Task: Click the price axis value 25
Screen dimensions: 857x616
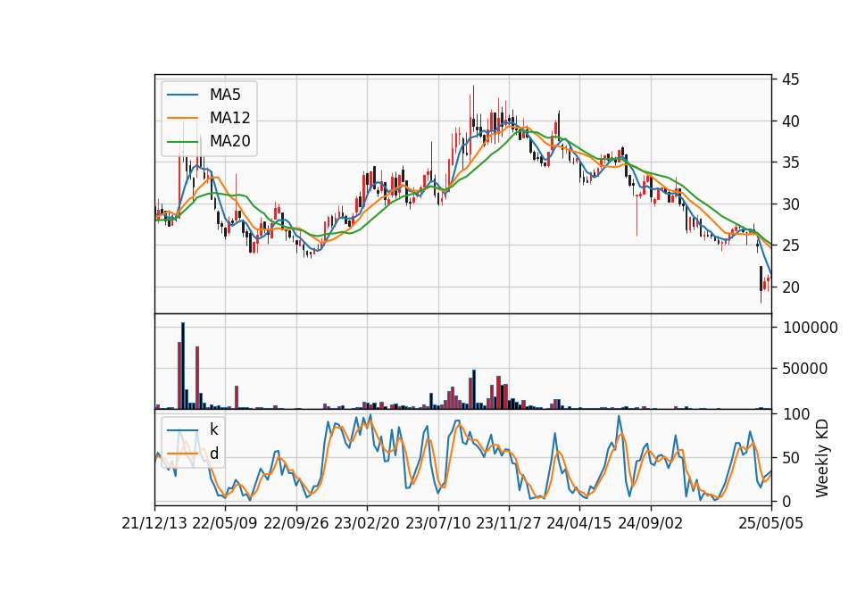Action: (x=790, y=246)
